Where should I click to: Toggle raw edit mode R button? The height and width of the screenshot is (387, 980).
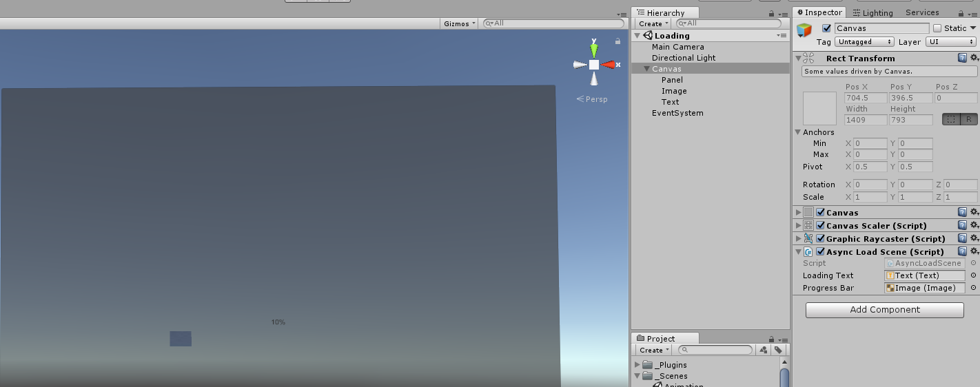(968, 119)
